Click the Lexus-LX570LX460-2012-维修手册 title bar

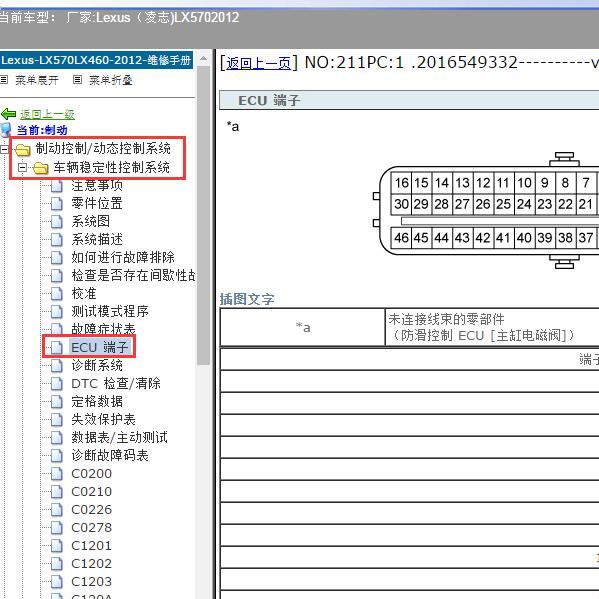coord(96,60)
